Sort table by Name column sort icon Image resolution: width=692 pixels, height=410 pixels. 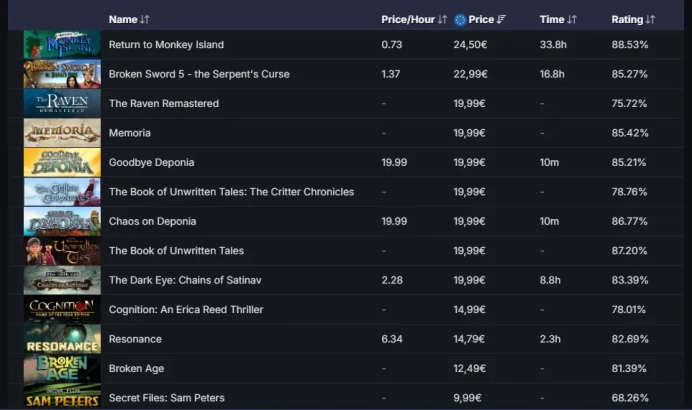[145, 19]
